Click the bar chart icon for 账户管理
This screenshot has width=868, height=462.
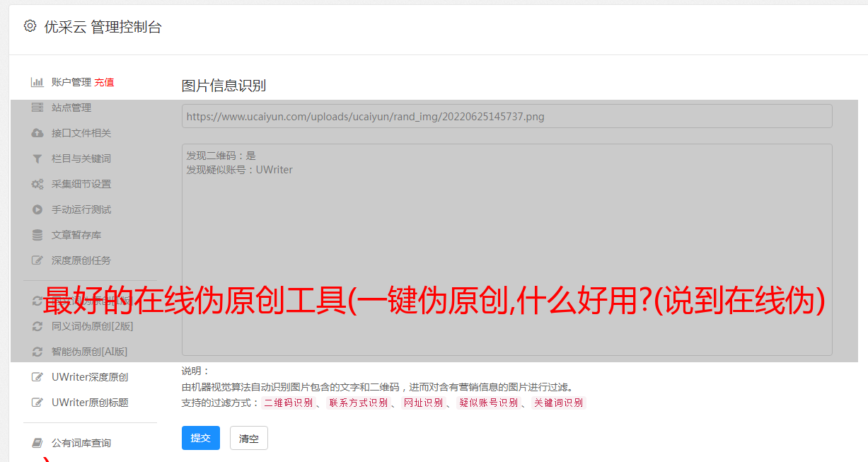(37, 82)
